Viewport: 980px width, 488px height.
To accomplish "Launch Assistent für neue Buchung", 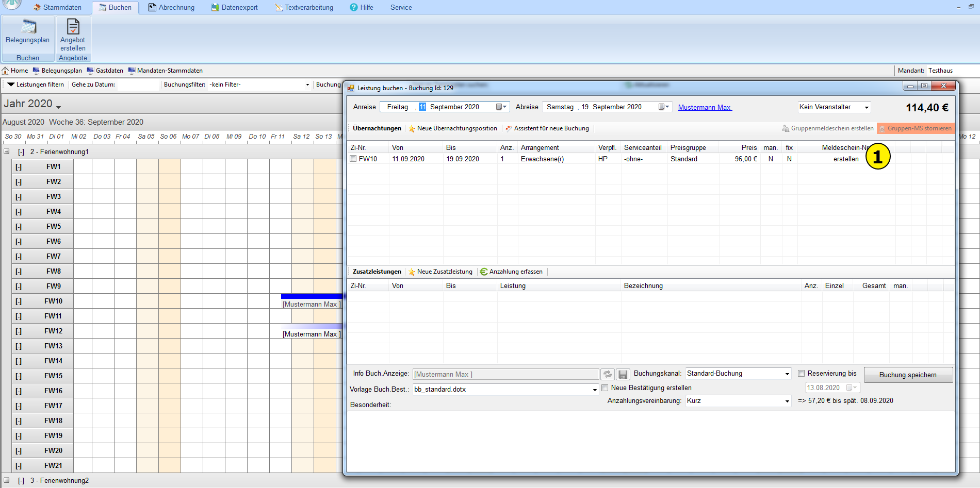I will click(x=551, y=129).
